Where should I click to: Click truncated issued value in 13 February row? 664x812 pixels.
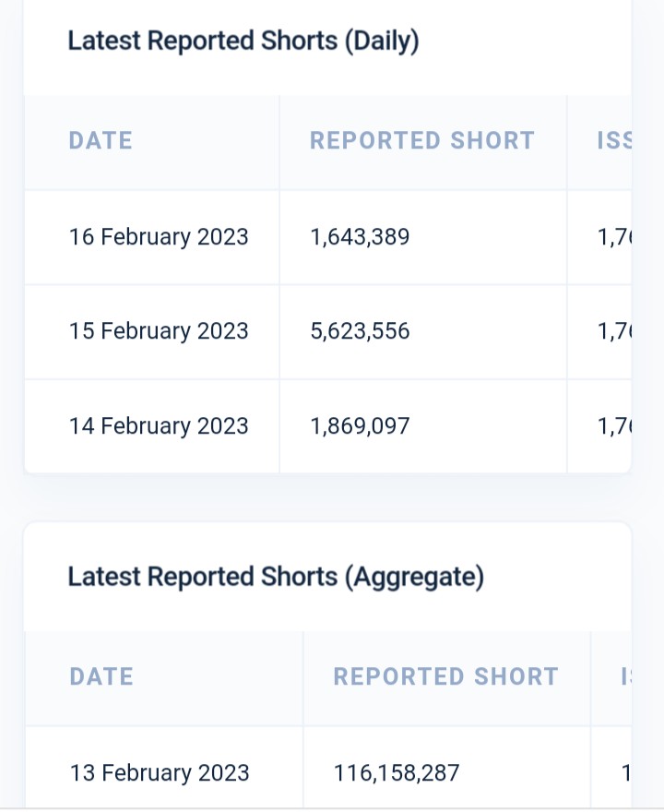click(625, 773)
